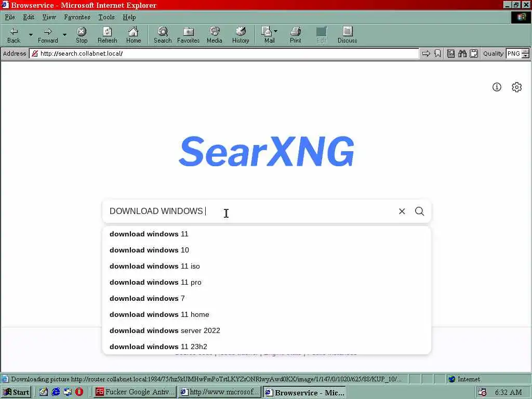Open the Tools menu

[106, 17]
